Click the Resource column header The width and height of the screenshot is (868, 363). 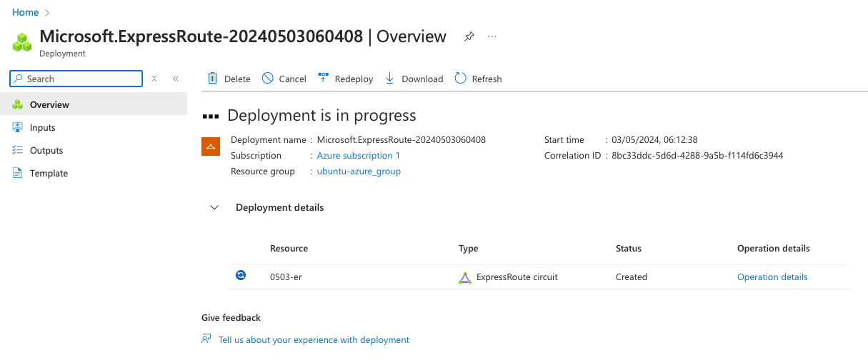pyautogui.click(x=289, y=248)
